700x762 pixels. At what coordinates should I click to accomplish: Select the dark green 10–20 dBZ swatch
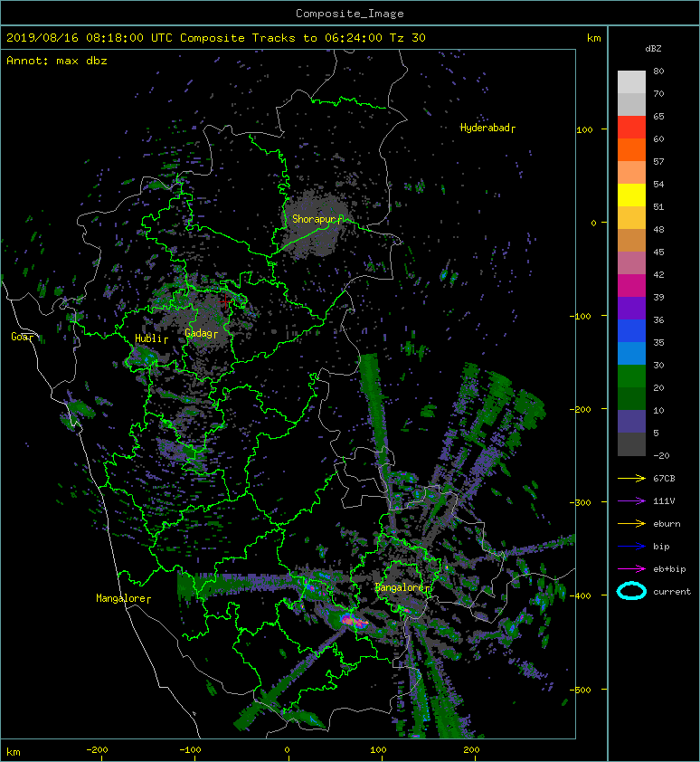tap(631, 398)
